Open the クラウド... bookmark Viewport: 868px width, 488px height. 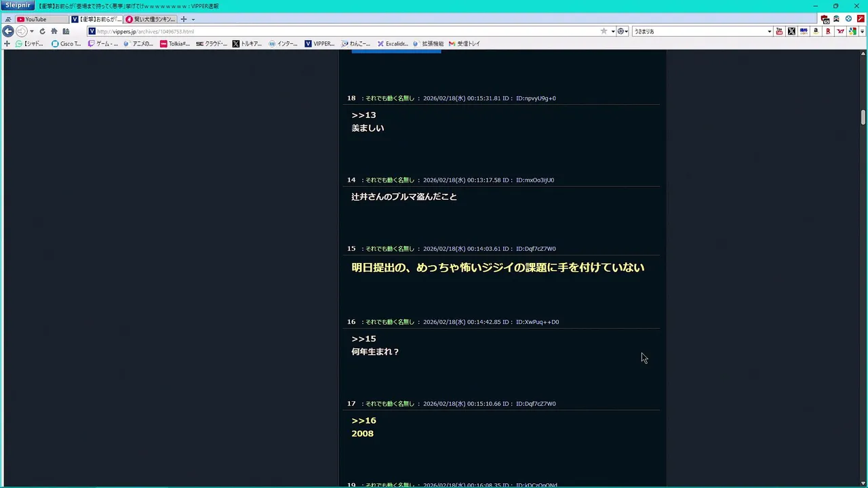click(212, 43)
